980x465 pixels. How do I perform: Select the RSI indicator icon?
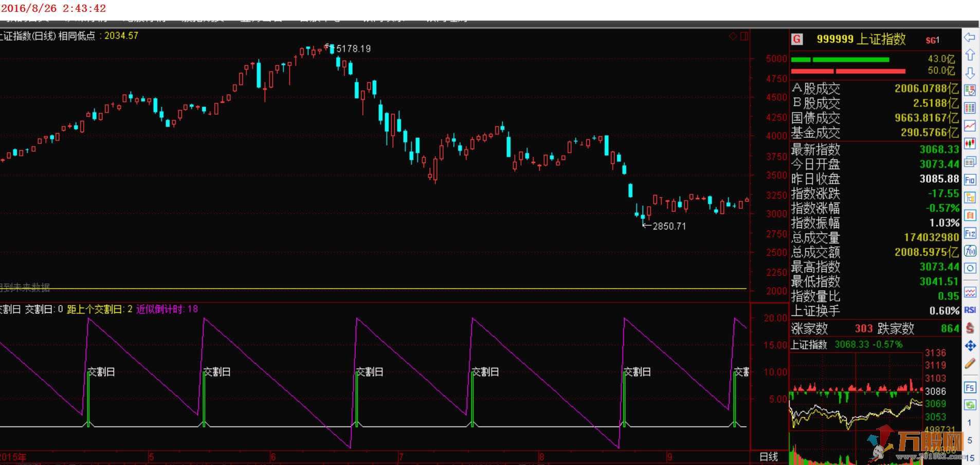point(970,310)
